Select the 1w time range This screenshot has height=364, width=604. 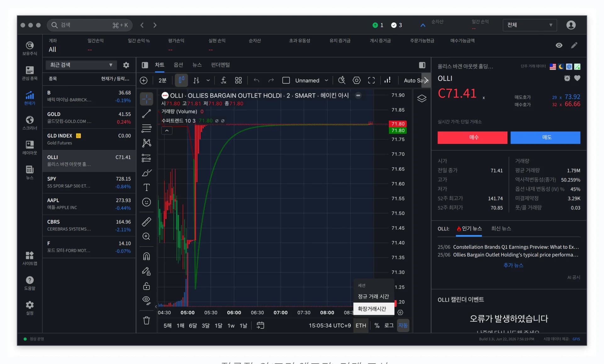pos(231,326)
